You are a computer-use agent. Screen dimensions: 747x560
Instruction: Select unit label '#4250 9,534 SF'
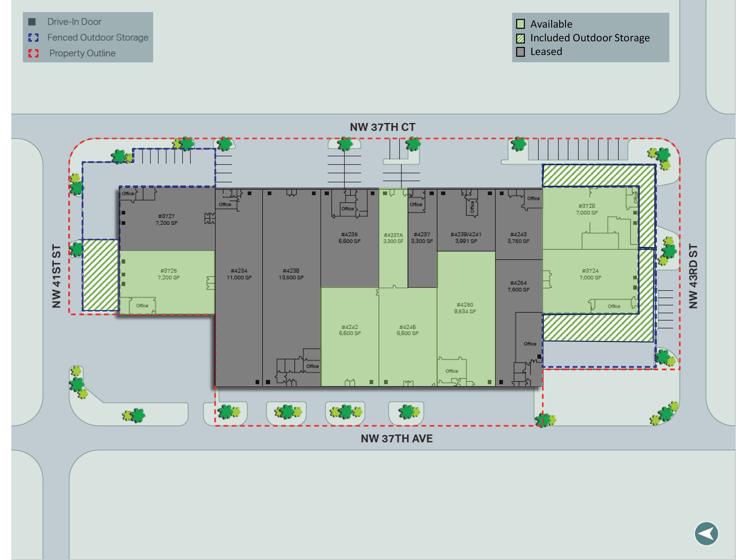pyautogui.click(x=465, y=308)
